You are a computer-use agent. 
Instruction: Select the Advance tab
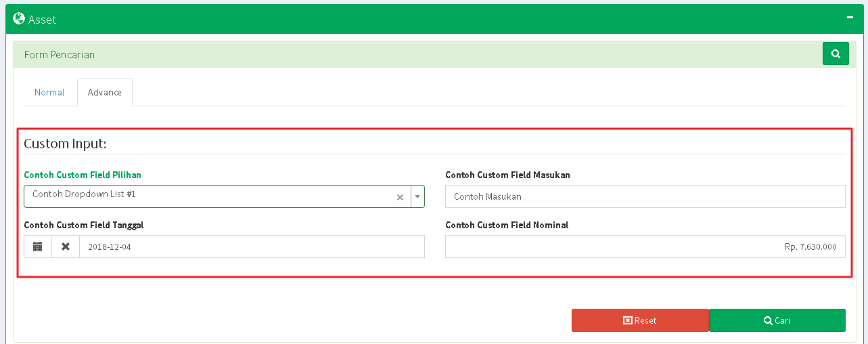point(105,92)
